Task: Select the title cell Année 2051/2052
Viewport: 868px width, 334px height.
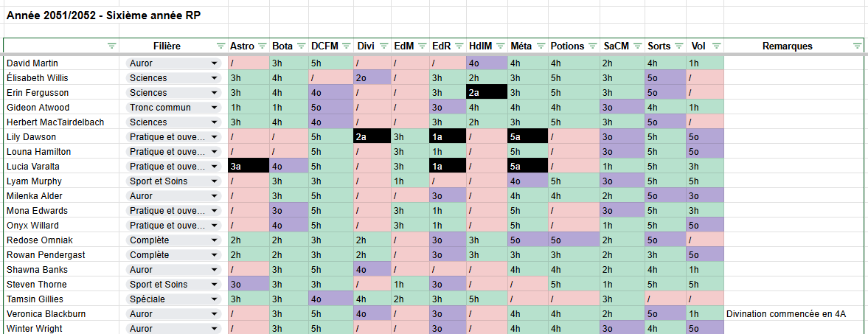Action: click(103, 15)
